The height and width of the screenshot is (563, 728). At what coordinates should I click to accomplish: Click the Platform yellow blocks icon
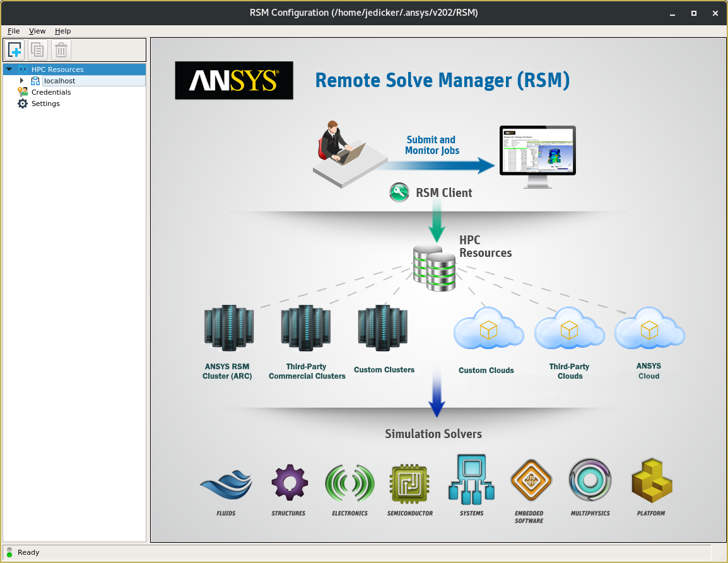[x=652, y=481]
